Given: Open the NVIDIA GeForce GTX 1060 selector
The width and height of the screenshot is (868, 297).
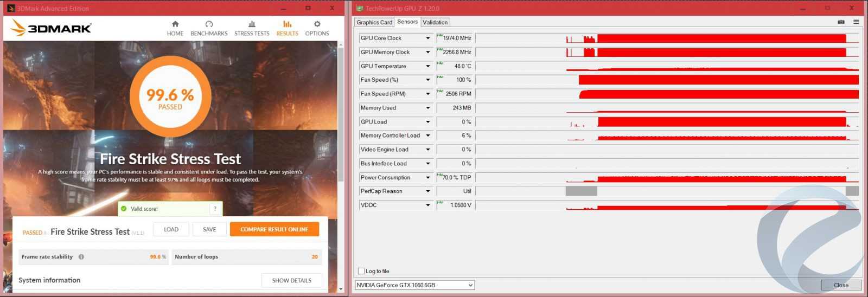Looking at the screenshot, I should point(414,285).
